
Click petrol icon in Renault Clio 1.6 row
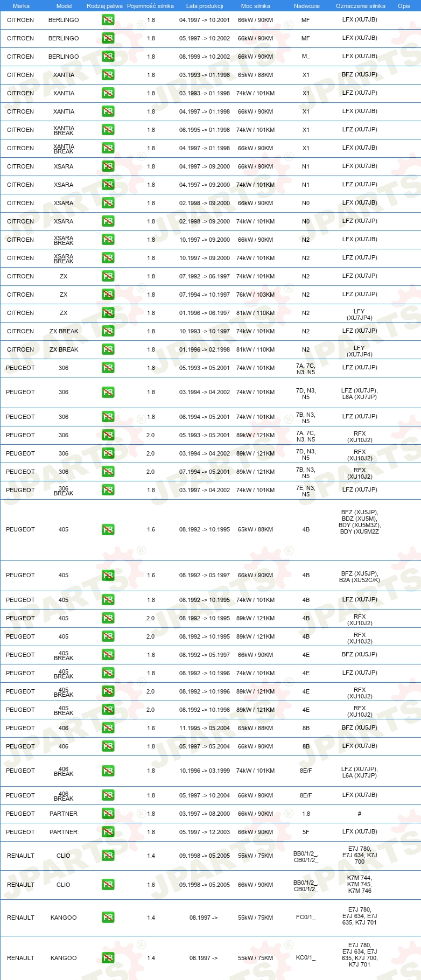108,885
